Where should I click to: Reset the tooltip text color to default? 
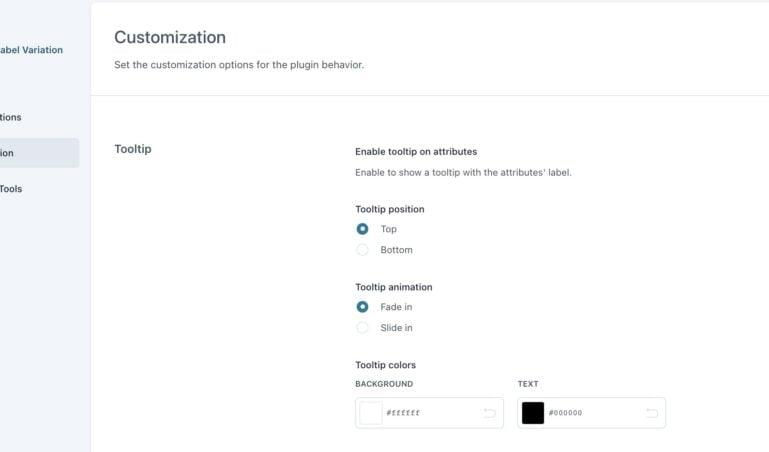(652, 413)
